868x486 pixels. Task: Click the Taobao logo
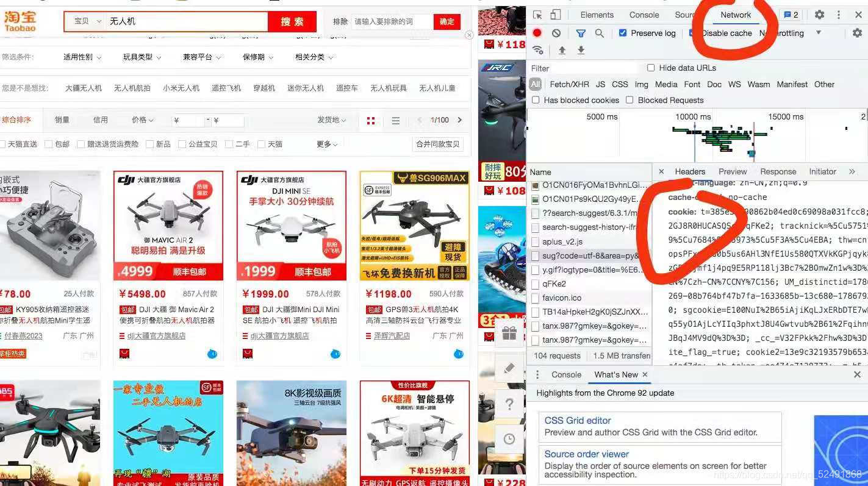click(x=20, y=21)
